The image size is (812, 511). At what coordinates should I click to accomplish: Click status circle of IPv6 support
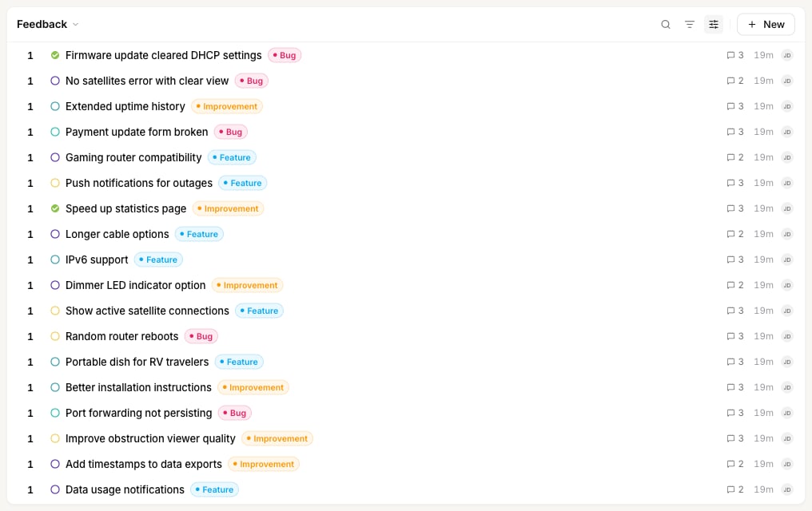55,259
